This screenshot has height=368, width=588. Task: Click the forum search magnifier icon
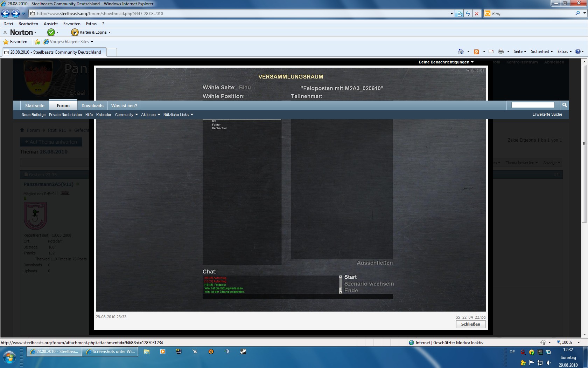pyautogui.click(x=564, y=105)
